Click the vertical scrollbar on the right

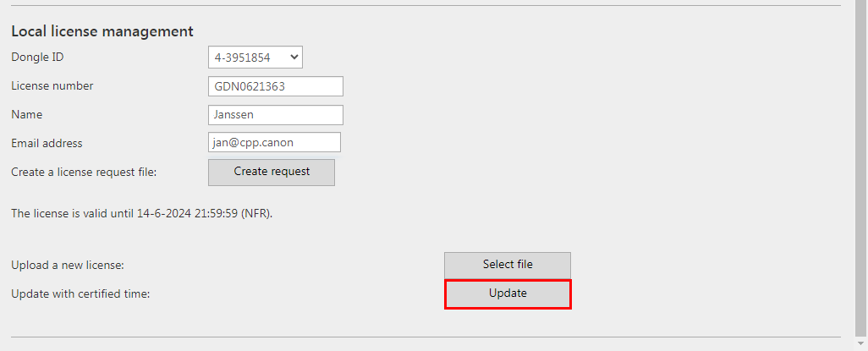click(x=861, y=169)
